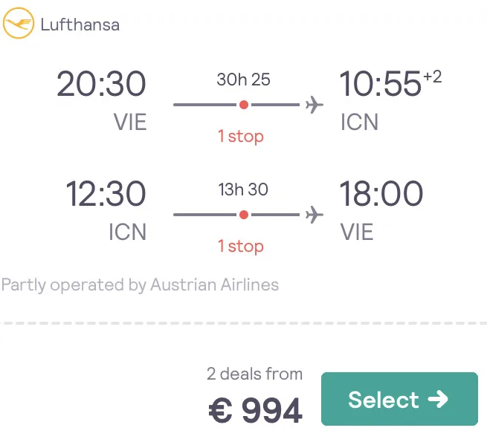Click the 10:55 +2 arrival time
This screenshot has width=487, height=448.
pyautogui.click(x=390, y=83)
